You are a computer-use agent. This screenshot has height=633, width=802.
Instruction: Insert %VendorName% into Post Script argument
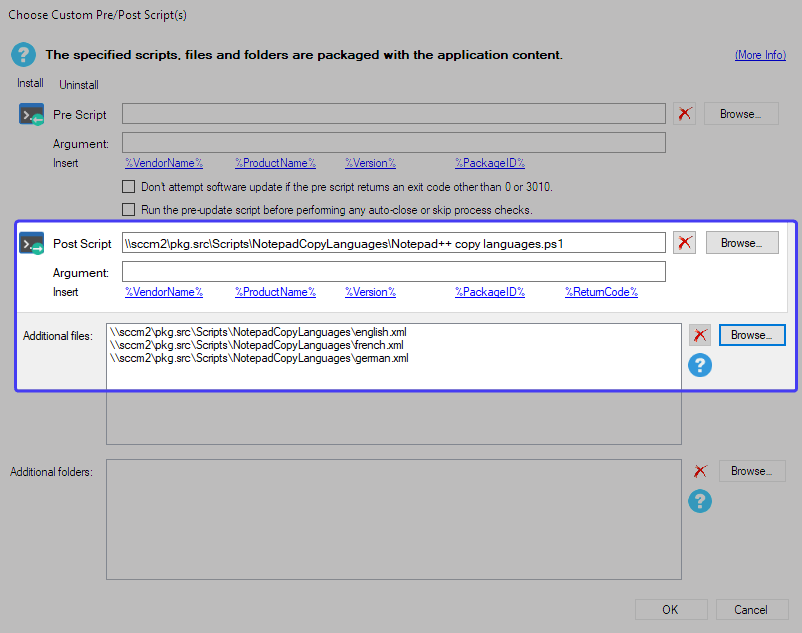(164, 292)
